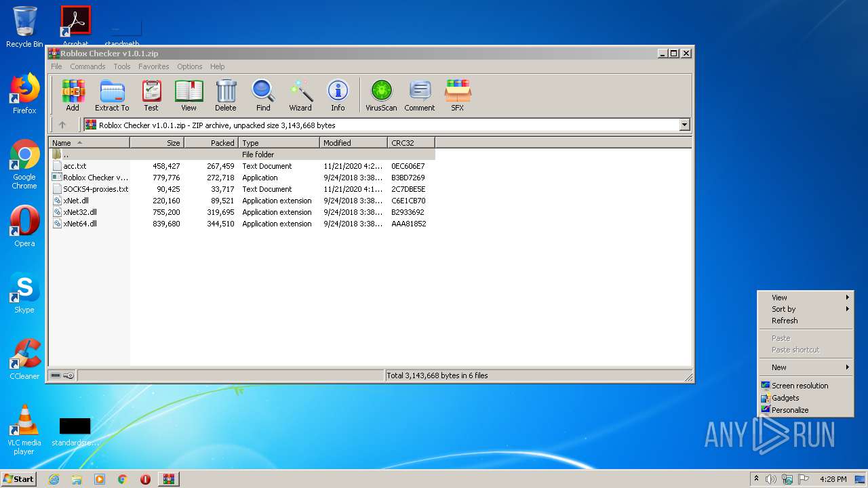Open standardsre desktop file icon
The height and width of the screenshot is (488, 868).
75,432
